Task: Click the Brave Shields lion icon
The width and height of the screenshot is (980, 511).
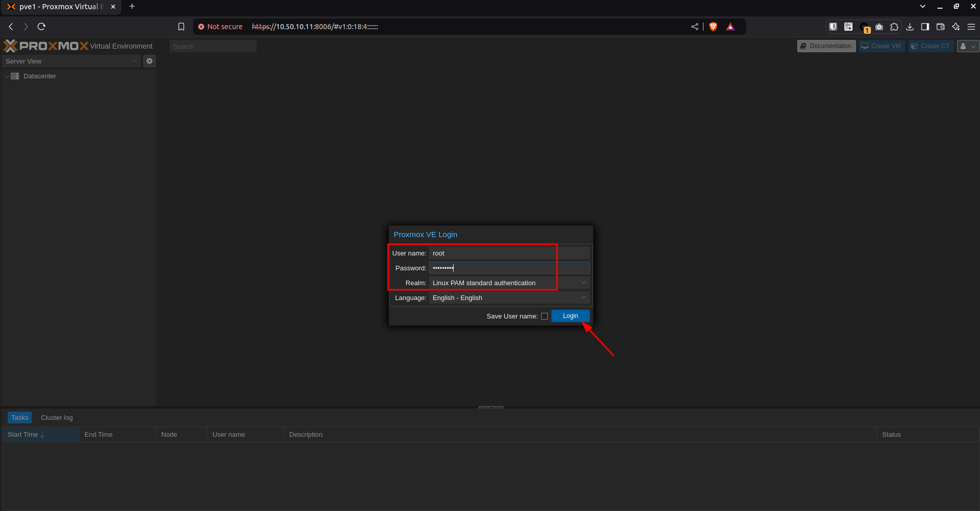Action: point(713,27)
